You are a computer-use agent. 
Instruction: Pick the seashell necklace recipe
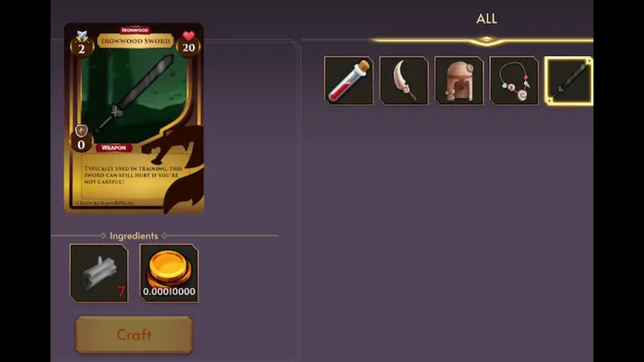pos(514,81)
